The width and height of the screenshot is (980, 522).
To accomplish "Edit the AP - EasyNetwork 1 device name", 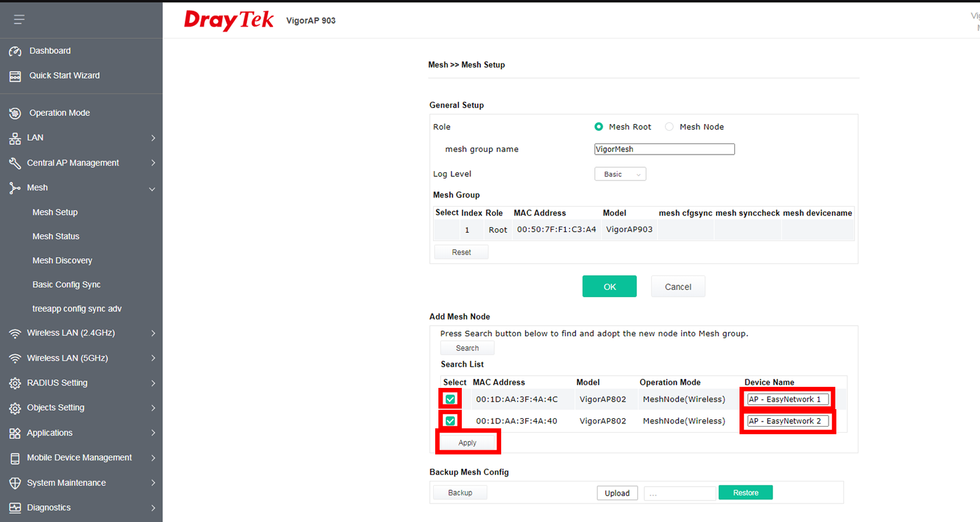I will (788, 399).
